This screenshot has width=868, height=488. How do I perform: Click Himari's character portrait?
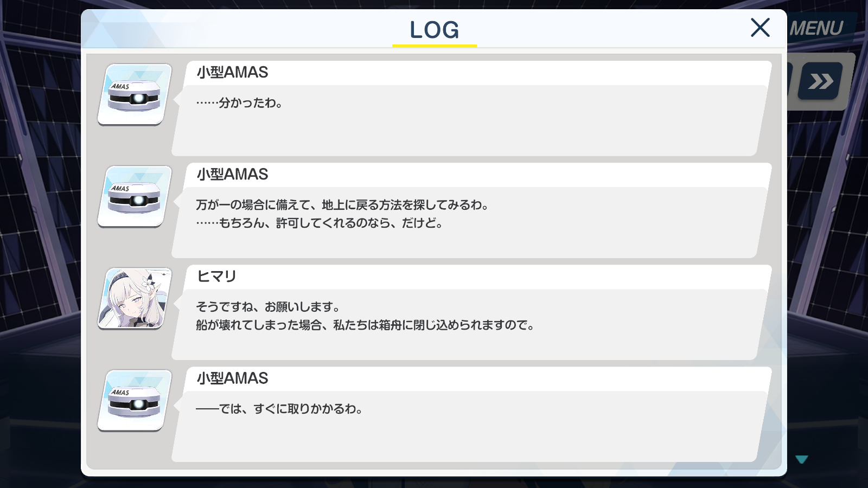coord(135,298)
